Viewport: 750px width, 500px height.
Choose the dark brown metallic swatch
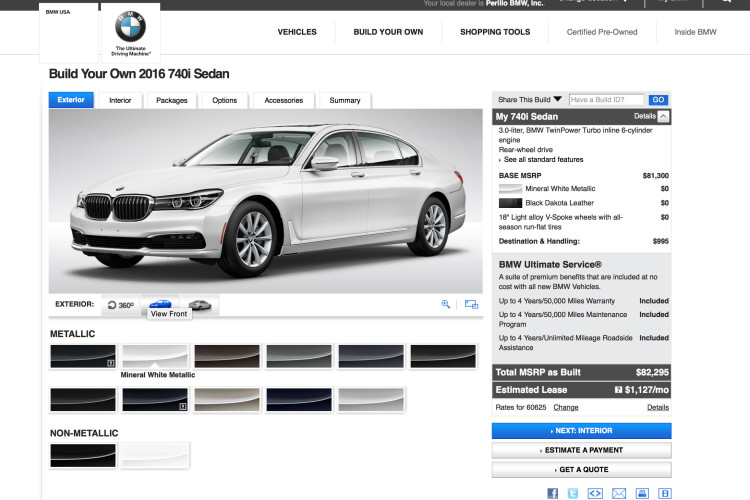[x=227, y=356]
